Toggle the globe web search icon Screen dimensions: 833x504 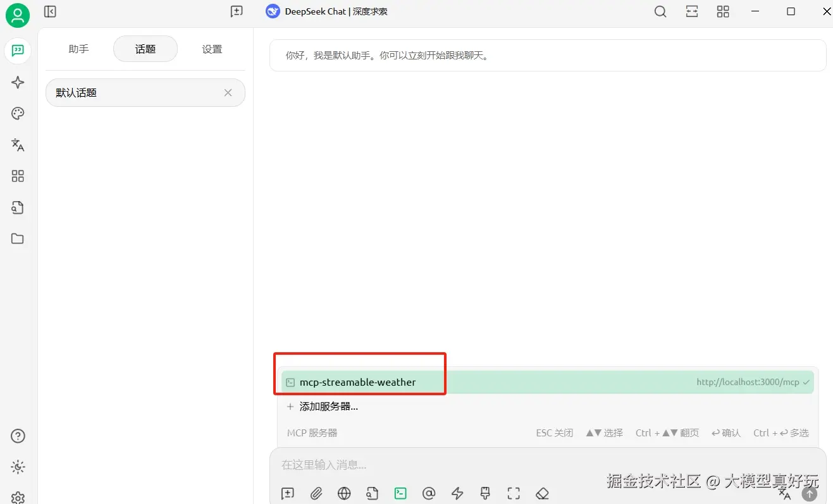click(x=344, y=493)
